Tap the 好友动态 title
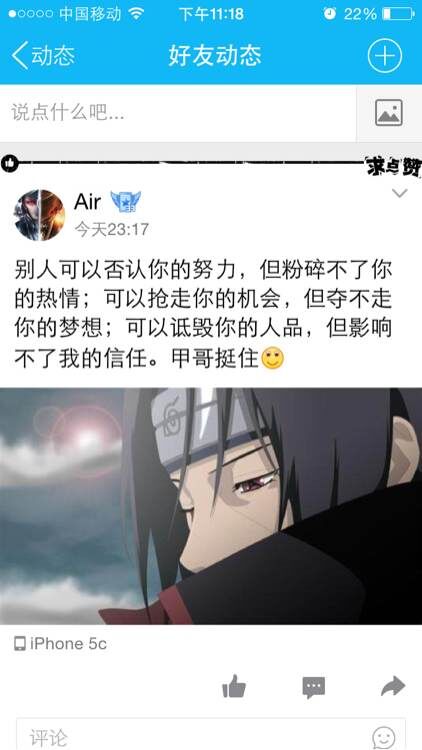The height and width of the screenshot is (750, 422). [x=214, y=56]
